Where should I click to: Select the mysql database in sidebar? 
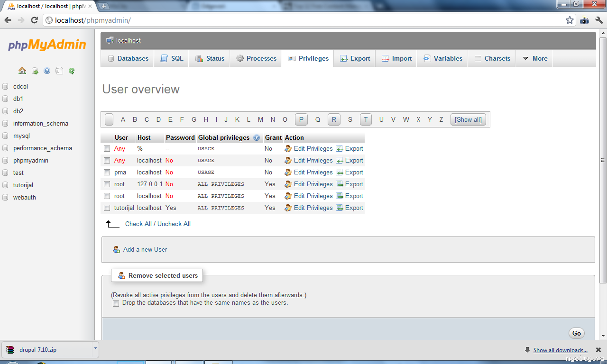[21, 136]
